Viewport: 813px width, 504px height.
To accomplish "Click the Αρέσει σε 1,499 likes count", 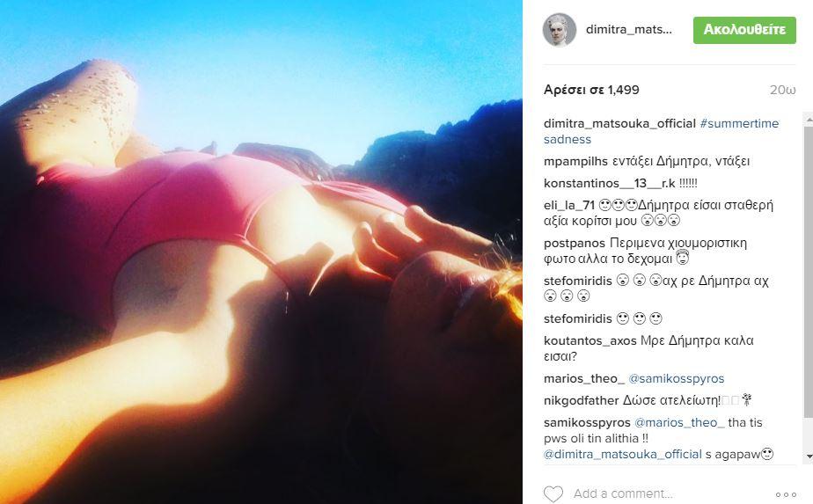I will point(591,90).
